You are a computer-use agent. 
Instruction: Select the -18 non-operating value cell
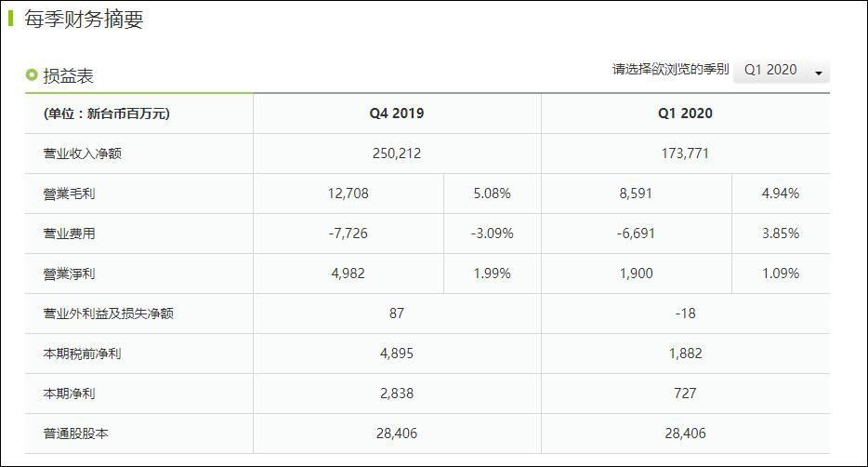coord(685,314)
